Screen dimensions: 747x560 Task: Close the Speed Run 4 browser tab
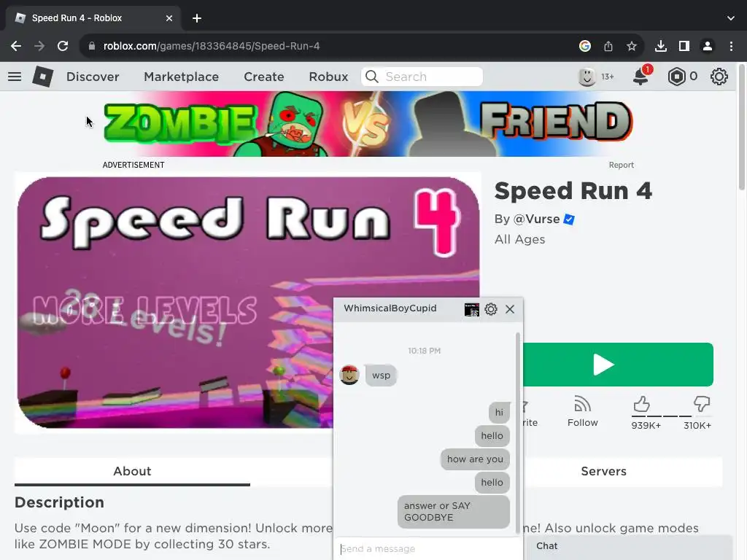(x=169, y=18)
